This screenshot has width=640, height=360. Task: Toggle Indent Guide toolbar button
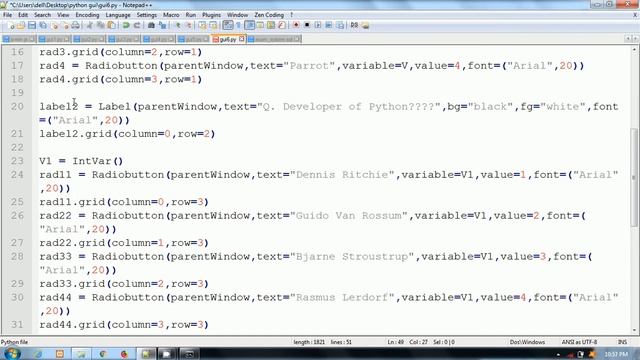250,25
